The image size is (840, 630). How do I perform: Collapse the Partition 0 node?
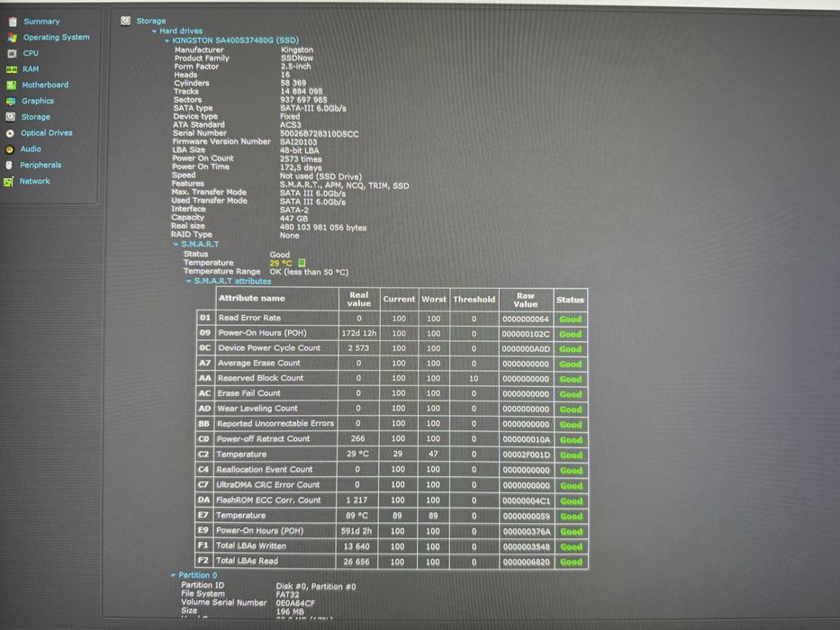pos(173,575)
